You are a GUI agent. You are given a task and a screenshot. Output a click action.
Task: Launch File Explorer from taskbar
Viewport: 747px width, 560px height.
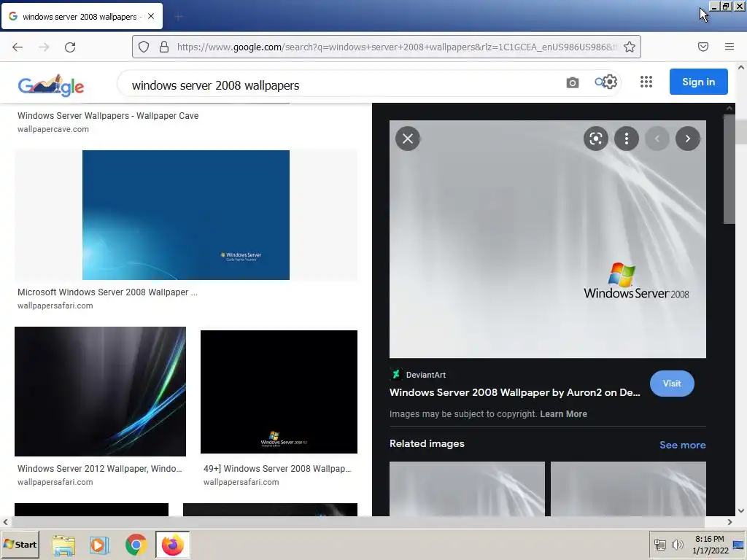pyautogui.click(x=63, y=545)
